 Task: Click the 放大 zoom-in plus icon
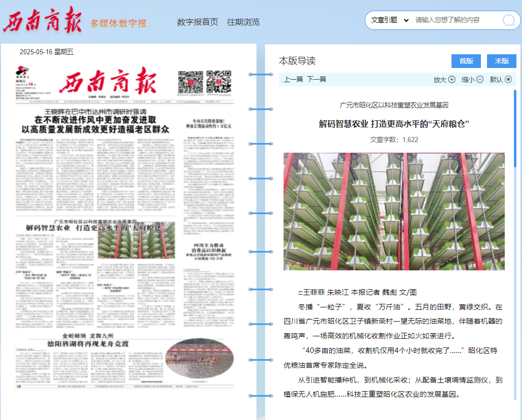[451, 80]
